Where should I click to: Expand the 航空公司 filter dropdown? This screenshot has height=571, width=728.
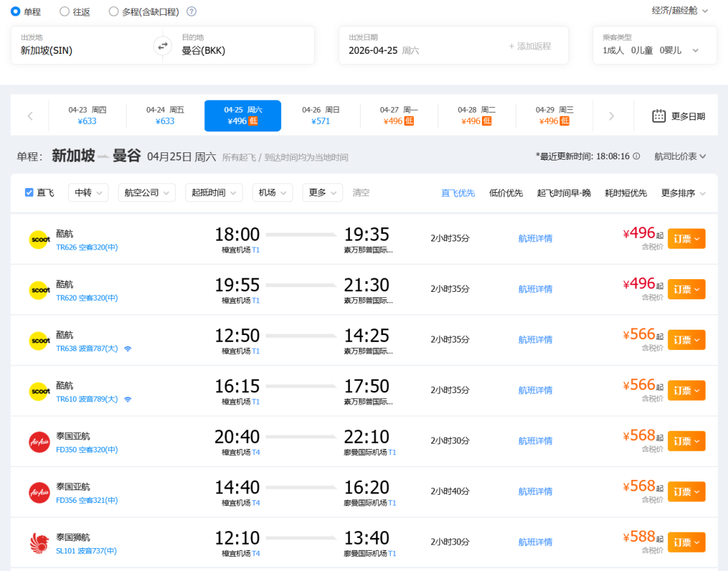[x=146, y=193]
